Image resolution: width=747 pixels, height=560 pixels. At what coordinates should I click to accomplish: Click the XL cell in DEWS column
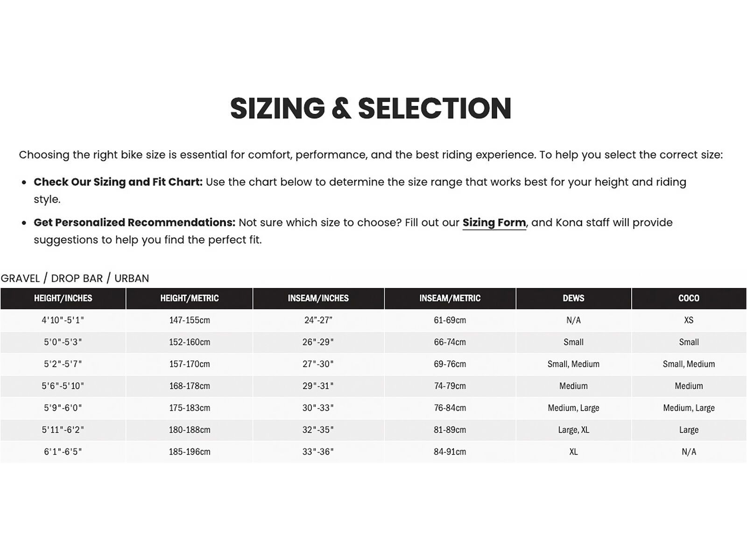pos(573,452)
